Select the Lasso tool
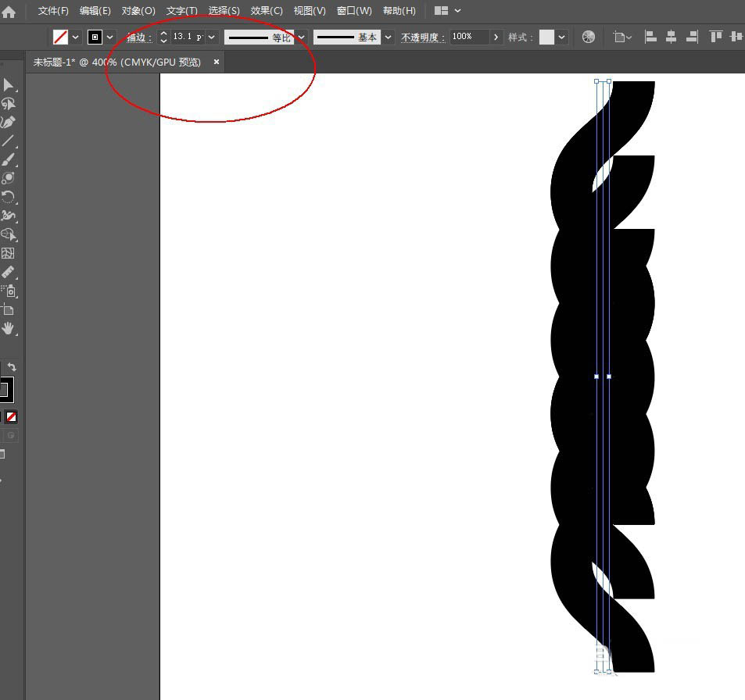 pos(8,104)
